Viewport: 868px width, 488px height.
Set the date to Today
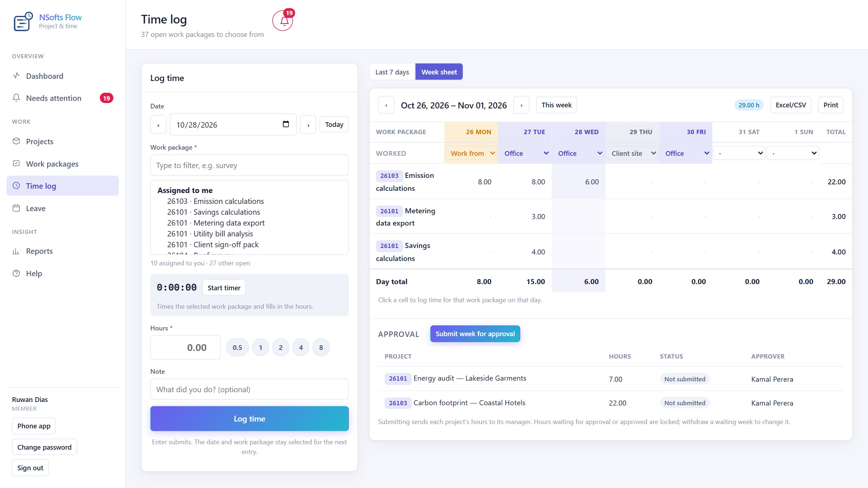334,125
